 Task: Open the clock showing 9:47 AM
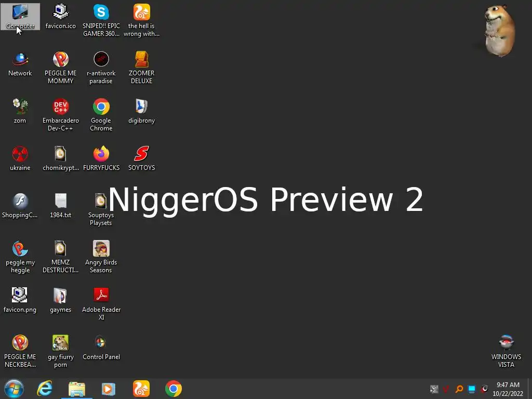(508, 389)
